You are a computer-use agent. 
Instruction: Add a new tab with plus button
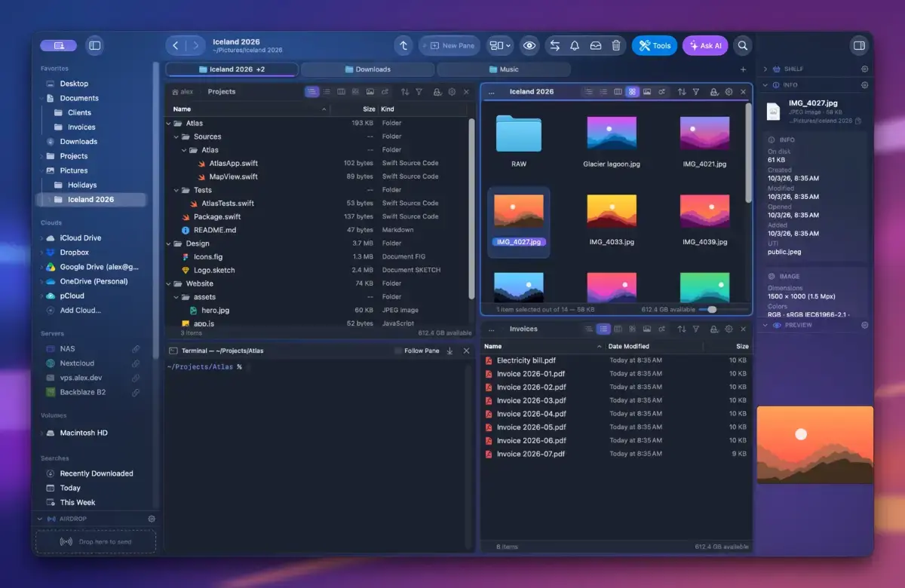[x=743, y=69]
